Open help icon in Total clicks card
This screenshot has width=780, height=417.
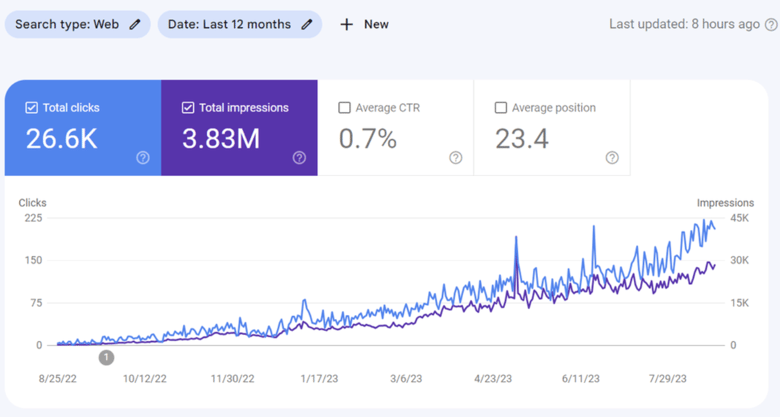click(x=143, y=158)
